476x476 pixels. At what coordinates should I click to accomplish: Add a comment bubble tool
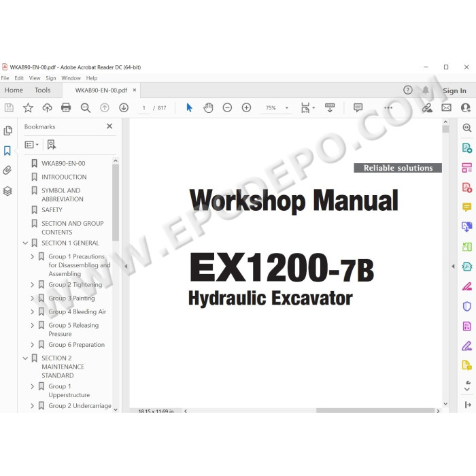pos(358,107)
